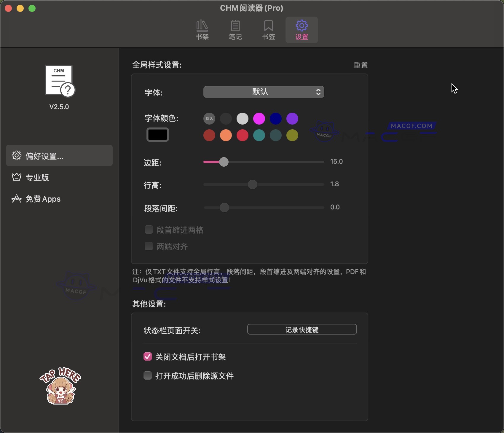Enable 两端对齐 text justification
This screenshot has height=433, width=504.
click(x=149, y=246)
